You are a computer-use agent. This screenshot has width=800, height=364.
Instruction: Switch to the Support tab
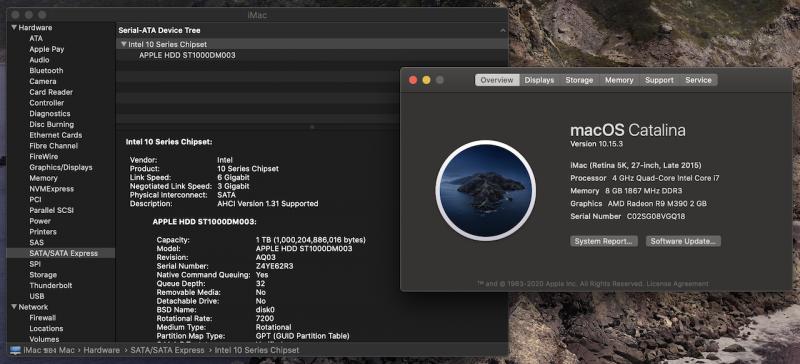659,80
